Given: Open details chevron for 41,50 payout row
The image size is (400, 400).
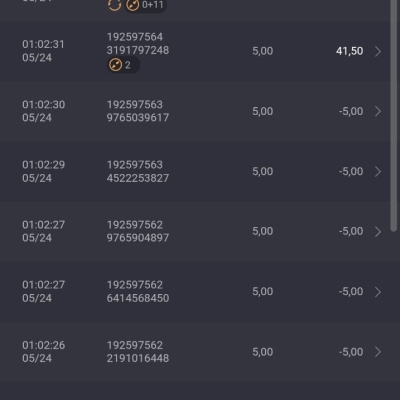Looking at the screenshot, I should coord(378,51).
